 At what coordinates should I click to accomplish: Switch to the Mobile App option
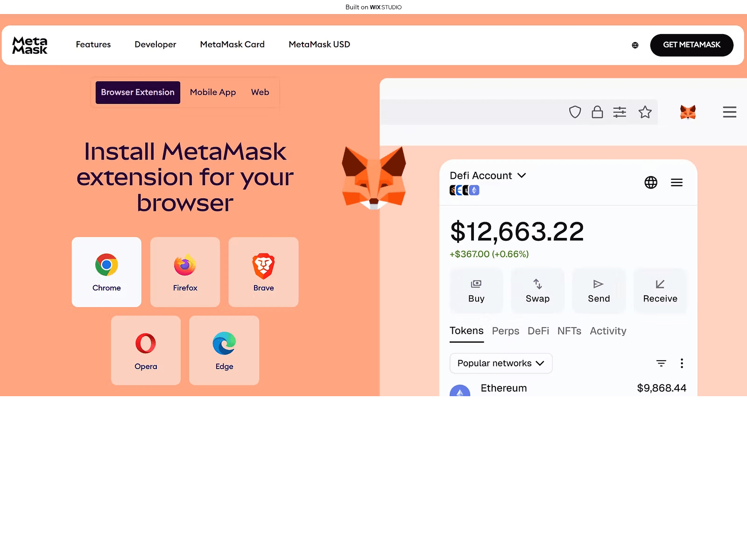coord(213,92)
